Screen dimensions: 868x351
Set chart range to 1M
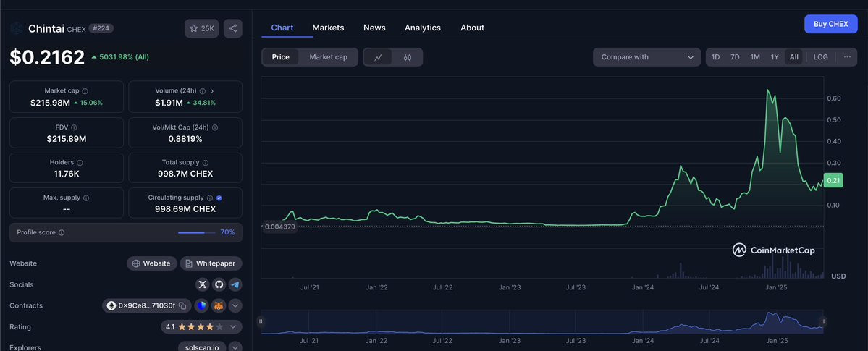[x=755, y=57]
